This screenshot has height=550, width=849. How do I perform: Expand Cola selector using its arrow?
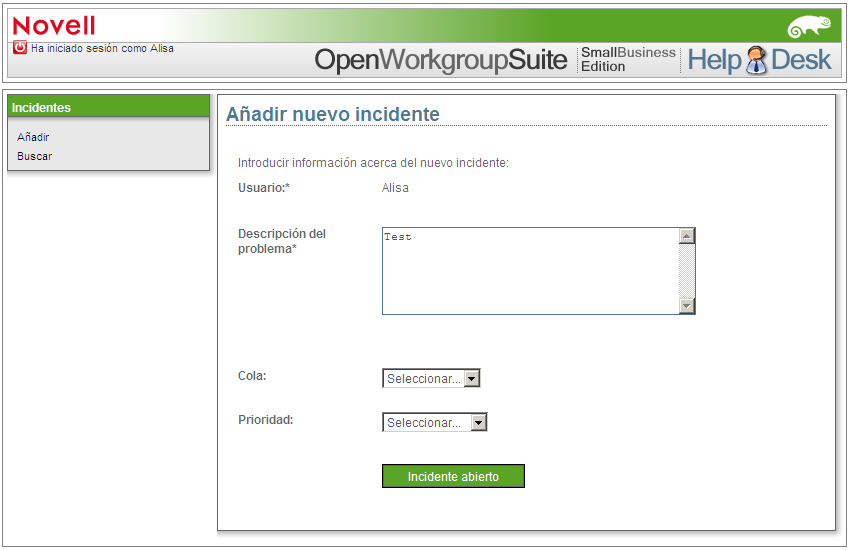(472, 378)
